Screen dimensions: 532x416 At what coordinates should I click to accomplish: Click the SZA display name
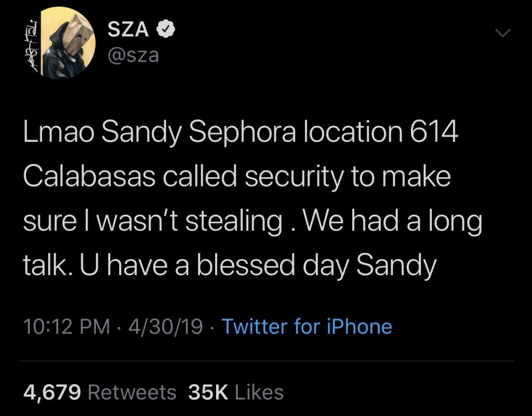pyautogui.click(x=128, y=29)
